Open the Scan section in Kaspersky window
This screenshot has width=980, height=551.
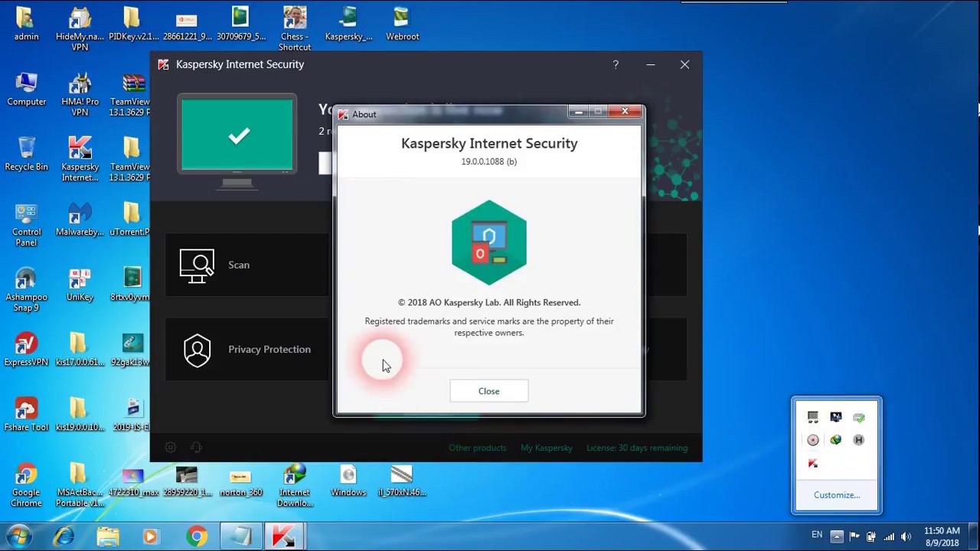pos(247,265)
